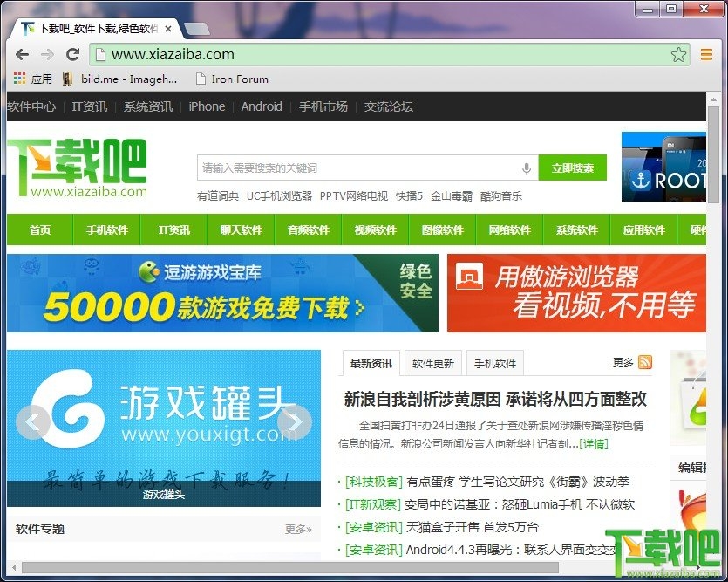Click the horizontal scrollbar left arrow
Viewport: 728px width, 582px height.
[x=14, y=567]
